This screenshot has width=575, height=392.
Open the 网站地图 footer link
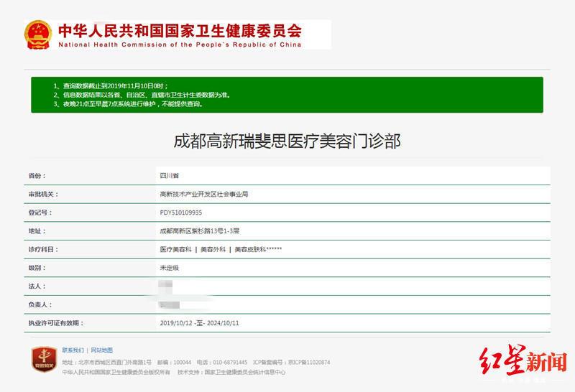tap(101, 350)
